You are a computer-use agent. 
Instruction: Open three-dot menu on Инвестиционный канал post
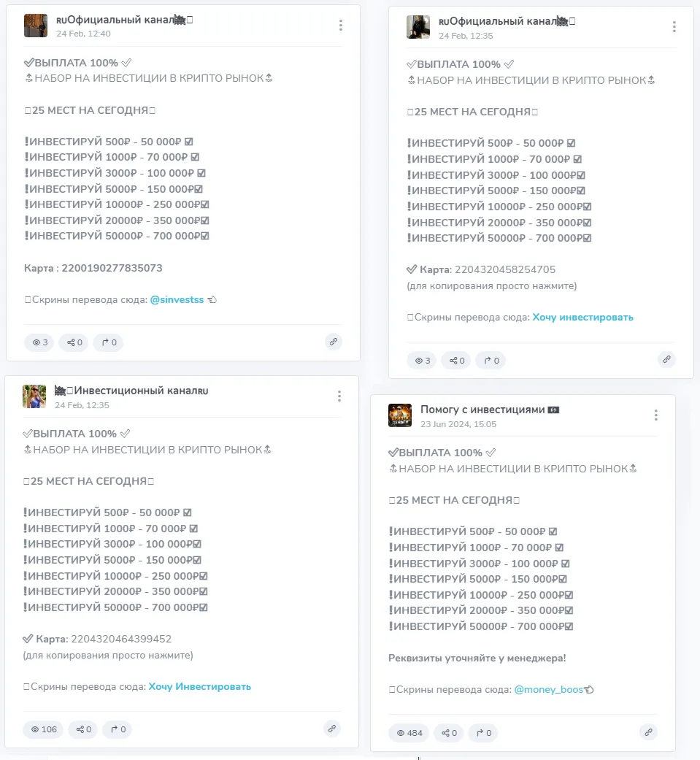339,396
